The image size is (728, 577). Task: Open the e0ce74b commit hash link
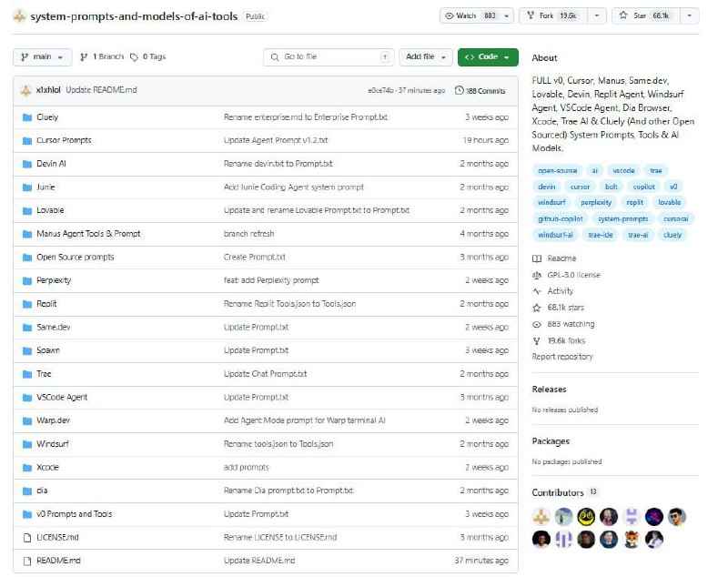(380, 91)
